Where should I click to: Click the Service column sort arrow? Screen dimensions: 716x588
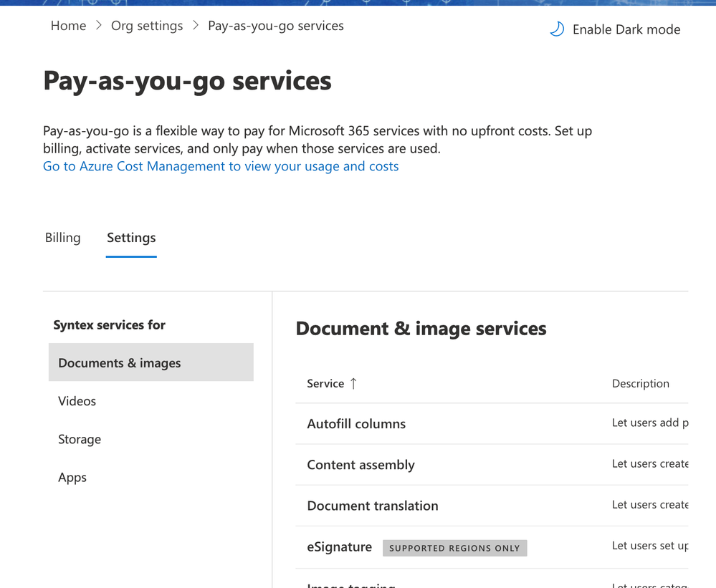[x=353, y=383]
